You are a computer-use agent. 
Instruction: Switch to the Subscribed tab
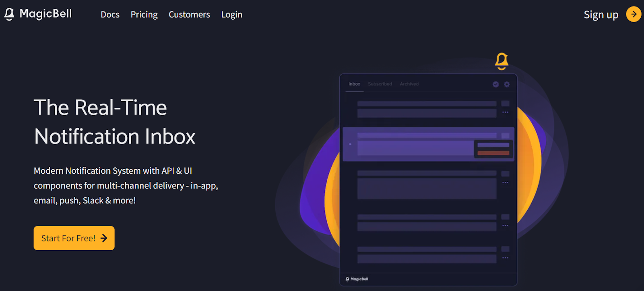tap(380, 84)
